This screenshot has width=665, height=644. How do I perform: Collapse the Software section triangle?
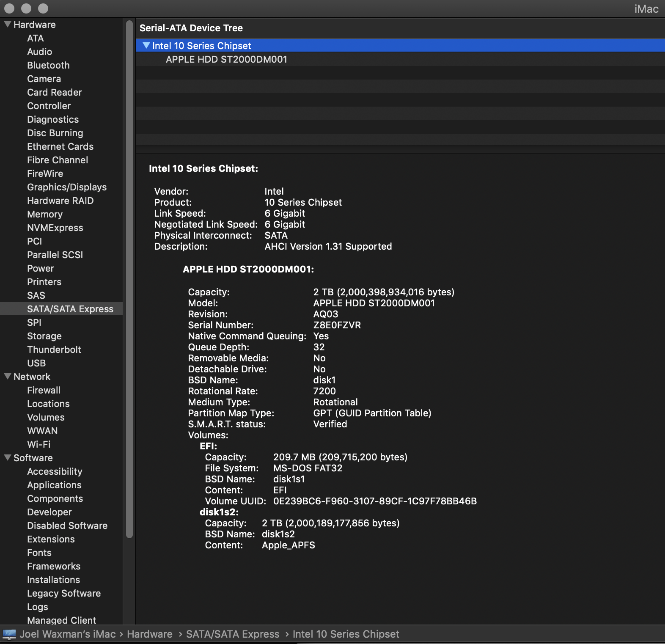(x=8, y=458)
